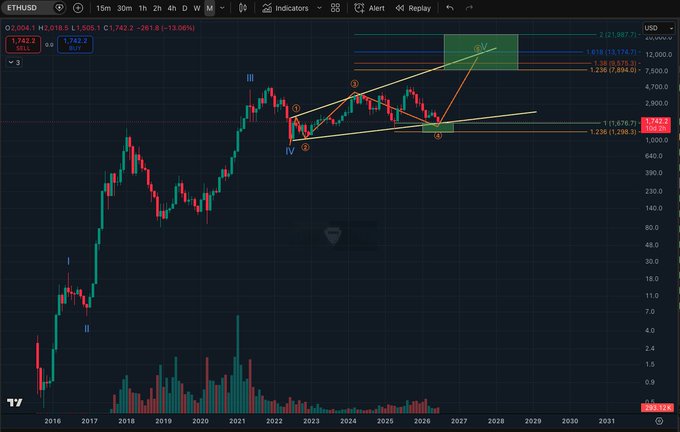Viewport: 680px width, 432px height.
Task: Click the blue wave IV label
Action: point(290,151)
